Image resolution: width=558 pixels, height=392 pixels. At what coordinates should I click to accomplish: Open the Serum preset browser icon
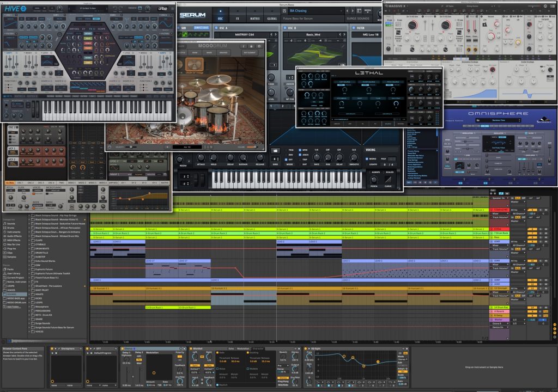[x=359, y=11]
